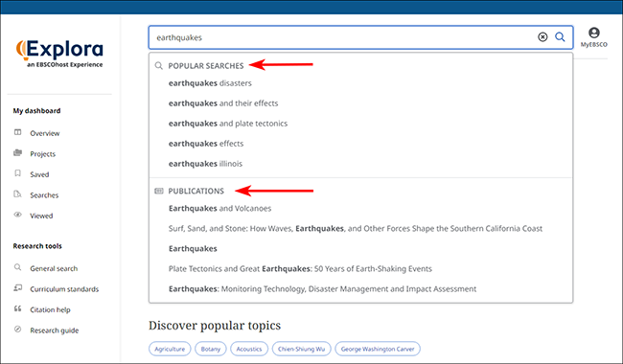This screenshot has height=364, width=623.
Task: Click the General search magnifier icon
Action: (x=18, y=267)
